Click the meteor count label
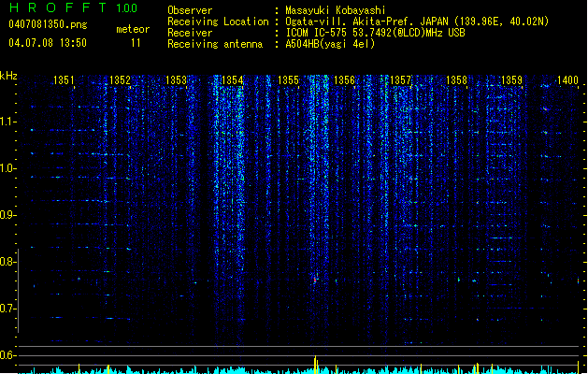 [133, 29]
